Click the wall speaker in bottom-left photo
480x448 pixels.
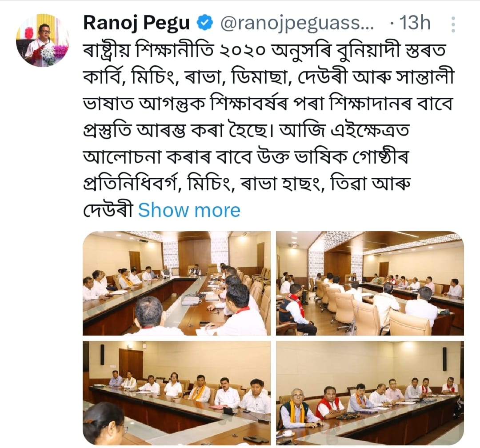[102, 354]
